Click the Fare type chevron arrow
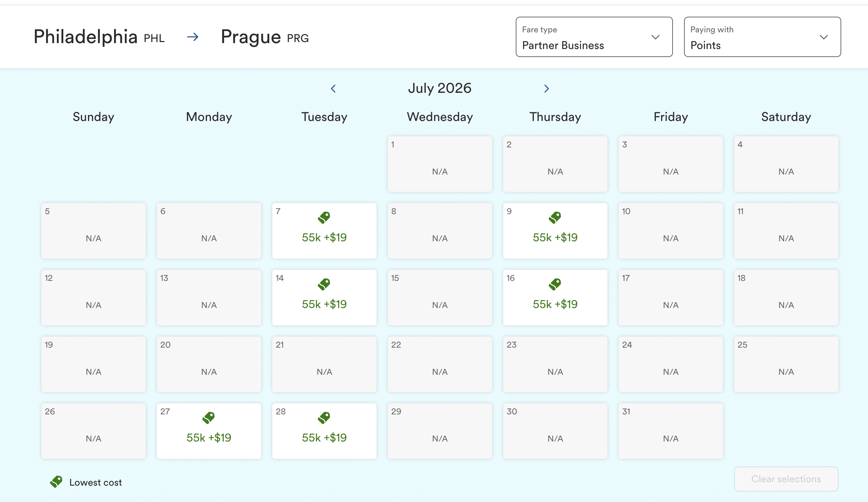The image size is (868, 502). click(x=655, y=37)
